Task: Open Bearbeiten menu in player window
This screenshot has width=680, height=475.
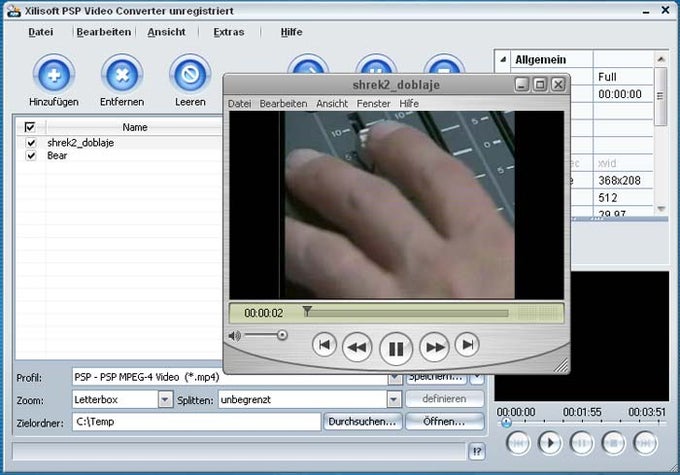Action: point(283,104)
